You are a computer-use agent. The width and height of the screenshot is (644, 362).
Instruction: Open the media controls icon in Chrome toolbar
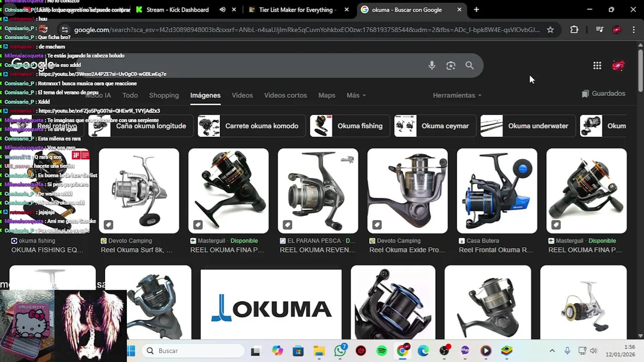coord(599,30)
